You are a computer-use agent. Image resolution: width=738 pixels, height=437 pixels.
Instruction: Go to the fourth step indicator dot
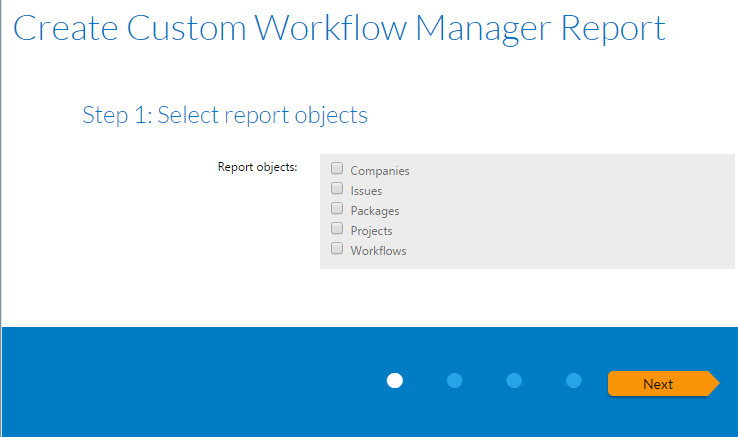[574, 380]
